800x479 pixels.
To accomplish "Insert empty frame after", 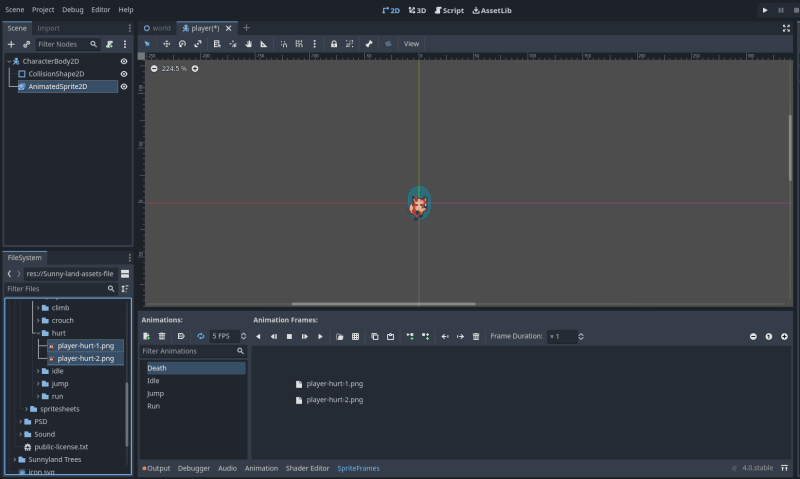I will pos(426,337).
